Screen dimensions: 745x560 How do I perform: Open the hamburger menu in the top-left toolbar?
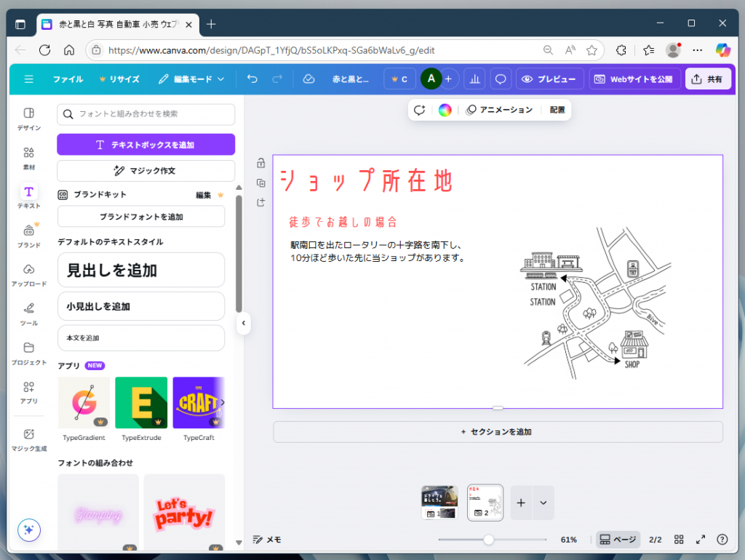(x=28, y=79)
